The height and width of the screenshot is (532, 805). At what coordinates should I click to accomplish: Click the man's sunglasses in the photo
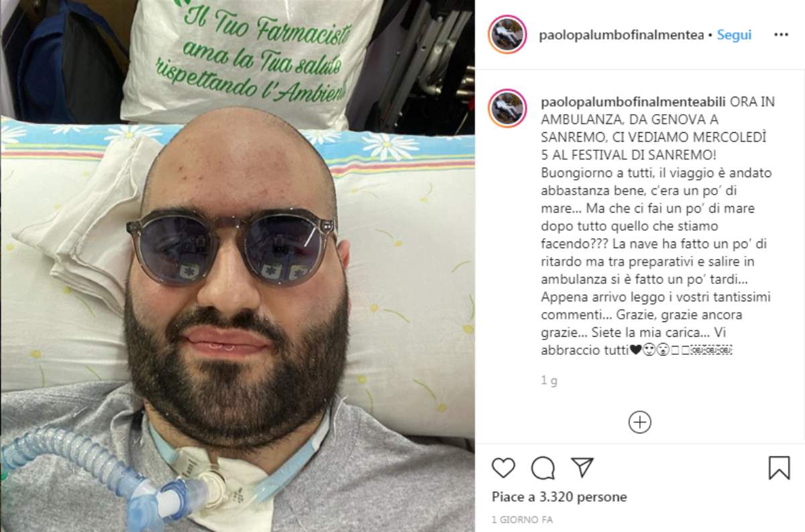tap(232, 248)
